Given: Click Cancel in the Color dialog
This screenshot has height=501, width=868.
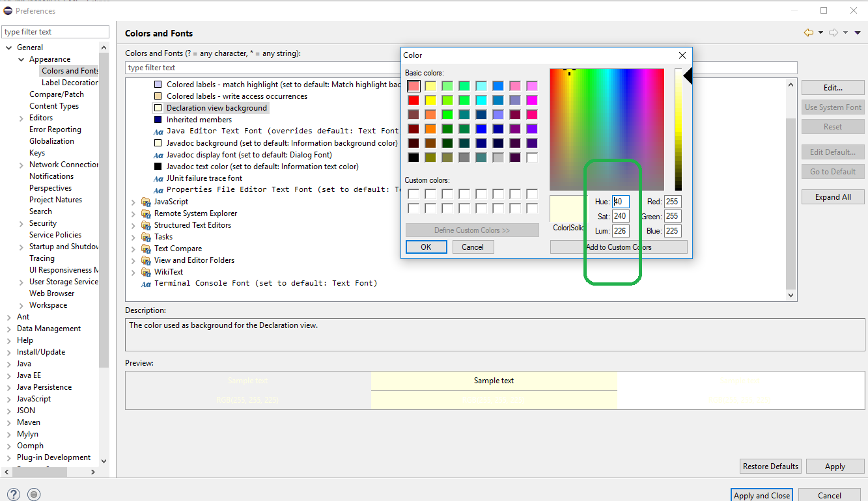Looking at the screenshot, I should coord(473,247).
